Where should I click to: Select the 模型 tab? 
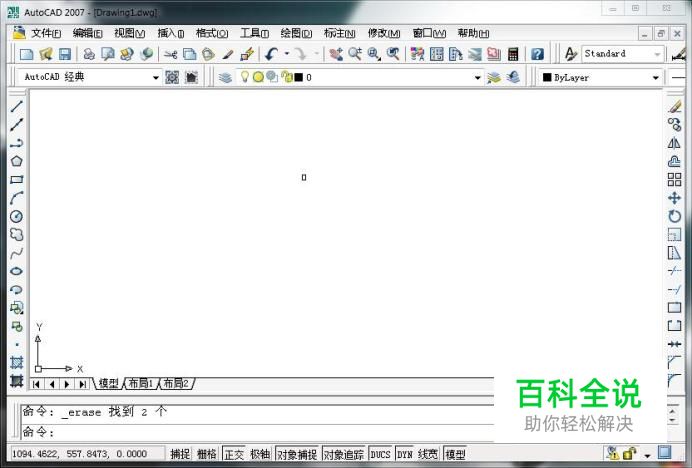point(108,383)
